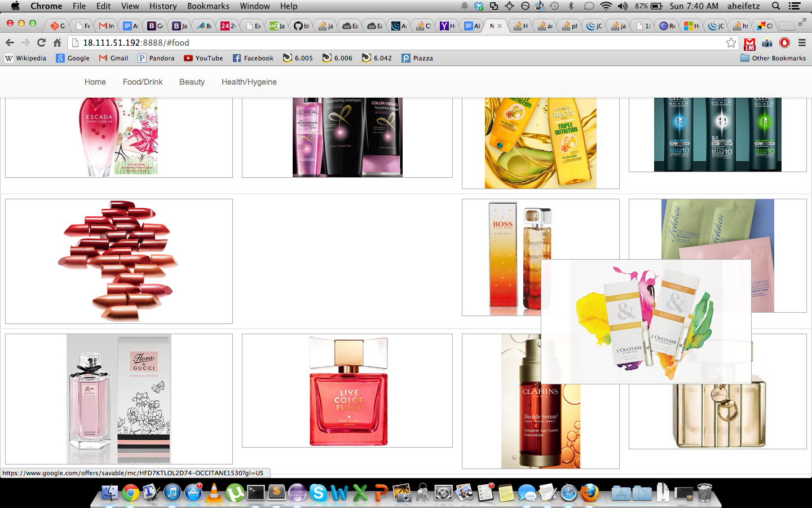Open the 6.006 bookmark
This screenshot has width=812, height=508.
337,58
